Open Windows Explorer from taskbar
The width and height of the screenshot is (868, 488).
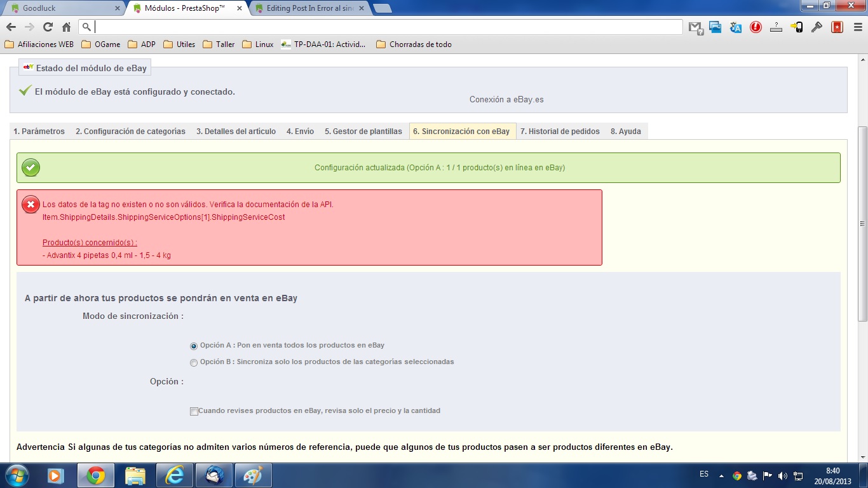pos(135,475)
